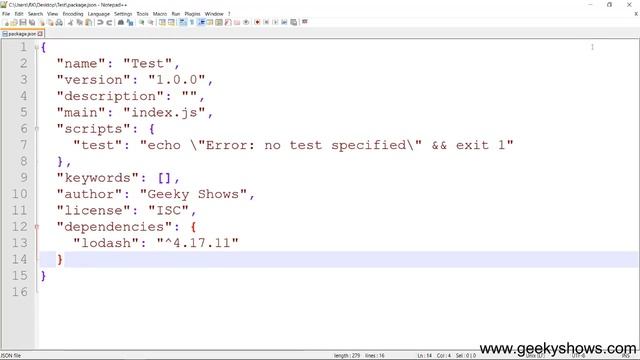Image resolution: width=640 pixels, height=360 pixels.
Task: Undo the last edit using toolbar icon
Action: [x=100, y=22]
